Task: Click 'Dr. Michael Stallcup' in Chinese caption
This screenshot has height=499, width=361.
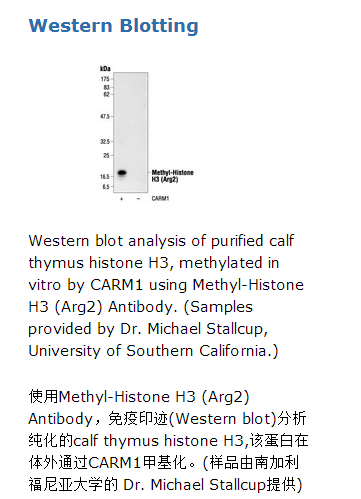Action: (x=194, y=485)
